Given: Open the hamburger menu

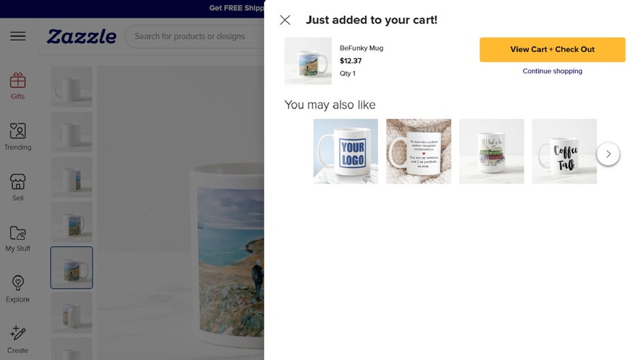Looking at the screenshot, I should 18,36.
